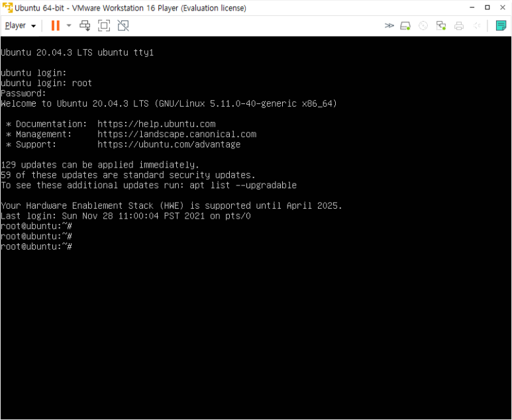Click 'Ubuntu 20.04.3 LTS ubuntu tty1' header
The image size is (512, 420).
click(x=77, y=52)
